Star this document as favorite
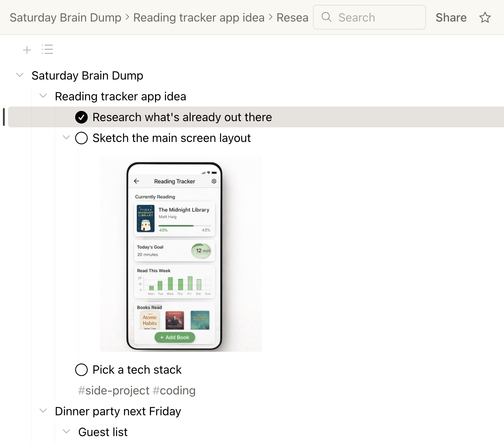Screen dimensions: 504x443 pos(485,18)
